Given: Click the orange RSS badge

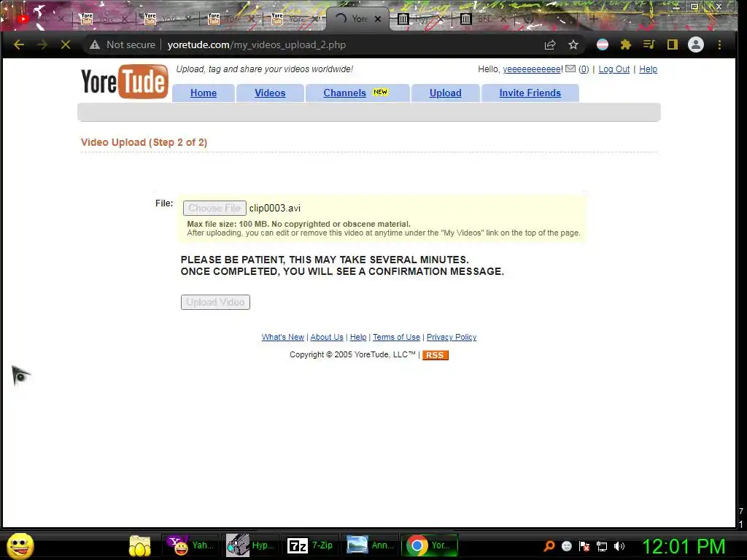Looking at the screenshot, I should coord(436,355).
